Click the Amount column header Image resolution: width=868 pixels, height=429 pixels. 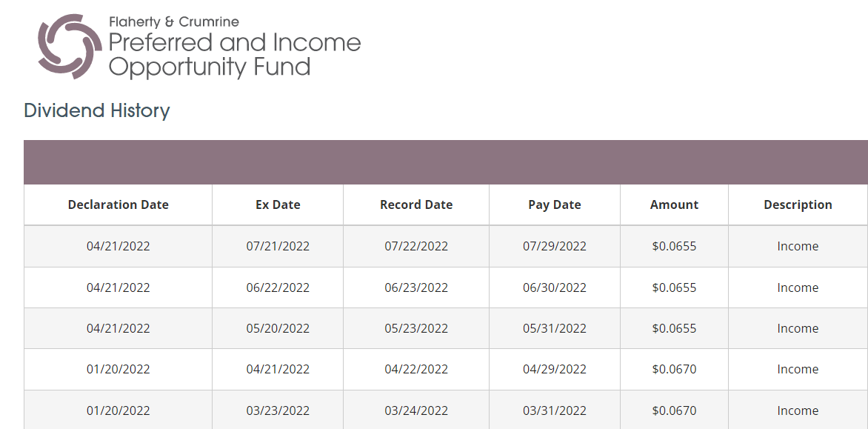[674, 205]
